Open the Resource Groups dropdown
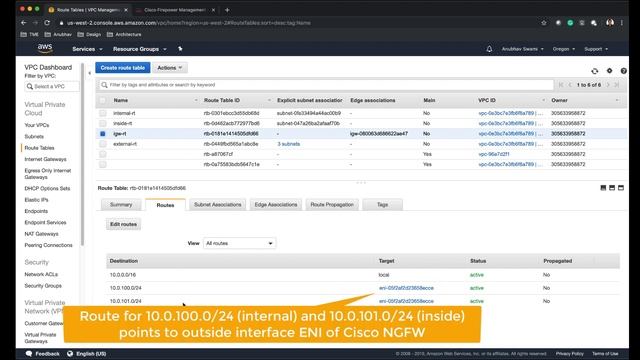The width and height of the screenshot is (640, 360). click(140, 49)
